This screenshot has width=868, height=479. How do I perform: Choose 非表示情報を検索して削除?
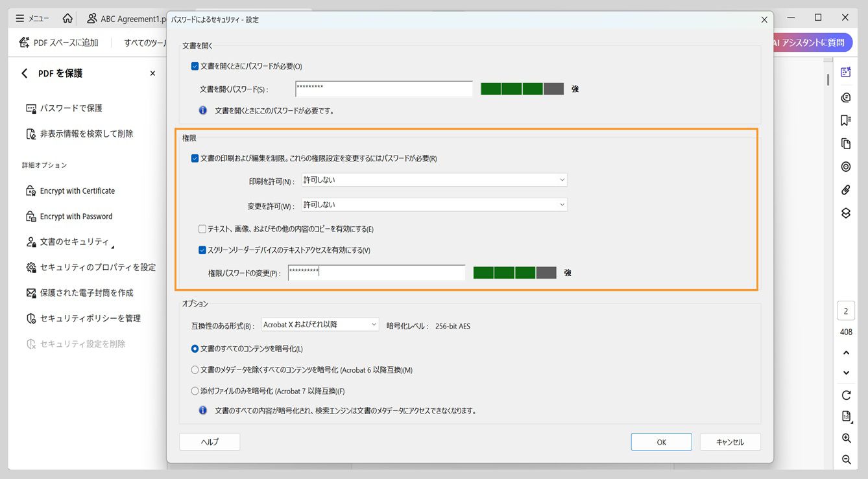[80, 134]
